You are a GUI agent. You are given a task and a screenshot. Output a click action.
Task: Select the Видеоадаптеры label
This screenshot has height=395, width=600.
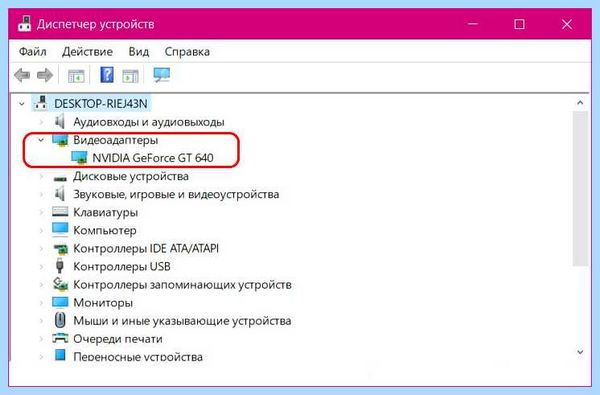[x=116, y=140]
